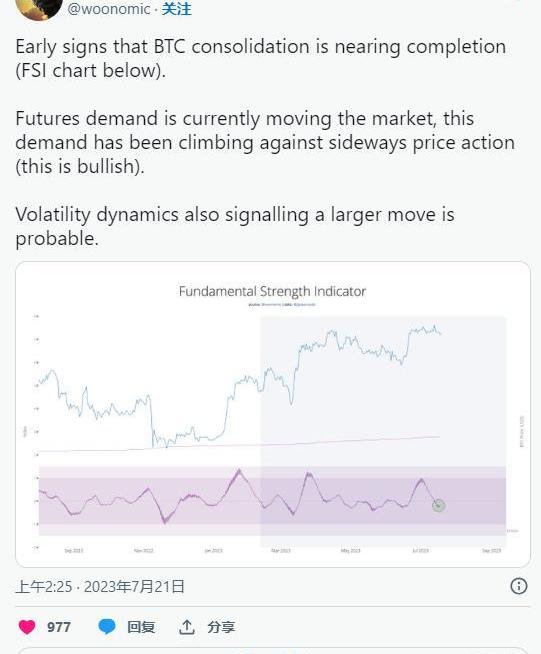Click the circled marker on the FSI oscillator
The width and height of the screenshot is (541, 654).
[x=438, y=506]
